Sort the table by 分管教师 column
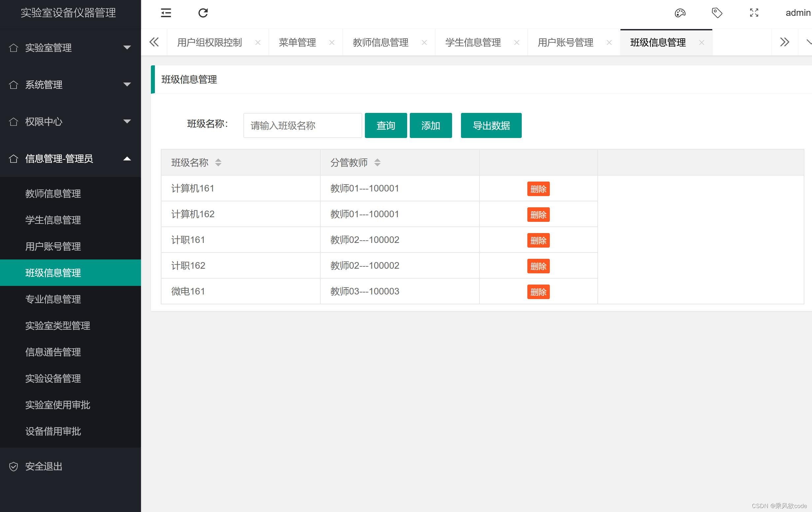The width and height of the screenshot is (812, 512). [x=377, y=162]
